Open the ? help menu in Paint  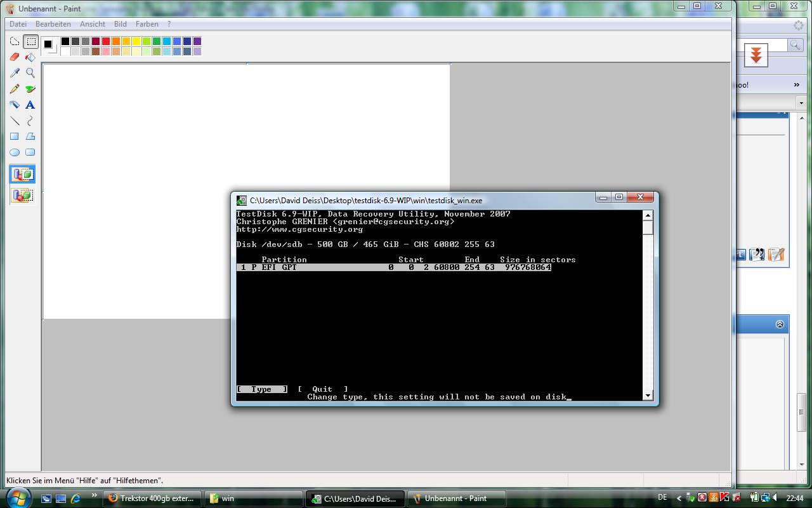point(169,24)
